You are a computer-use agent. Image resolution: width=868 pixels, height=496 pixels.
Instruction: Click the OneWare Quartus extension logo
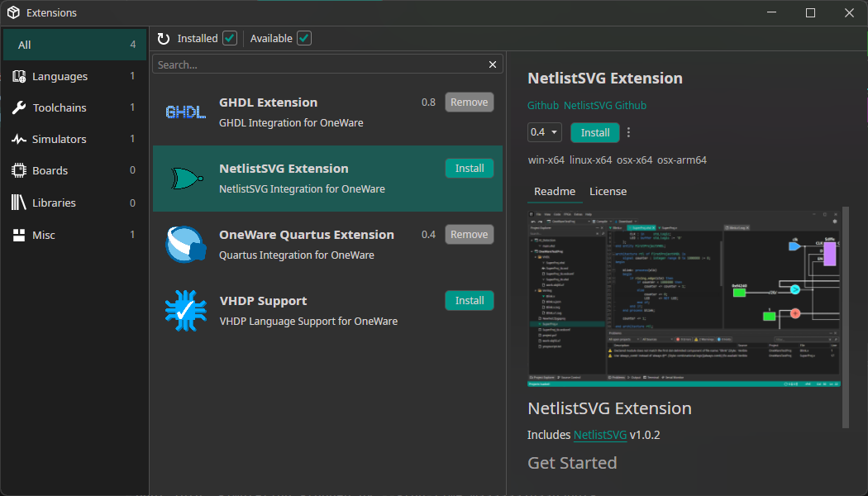[x=185, y=245]
